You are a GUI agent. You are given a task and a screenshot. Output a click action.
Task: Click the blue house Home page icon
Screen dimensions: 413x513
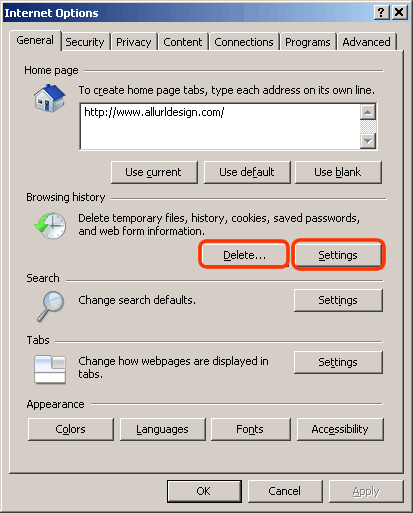pyautogui.click(x=49, y=98)
